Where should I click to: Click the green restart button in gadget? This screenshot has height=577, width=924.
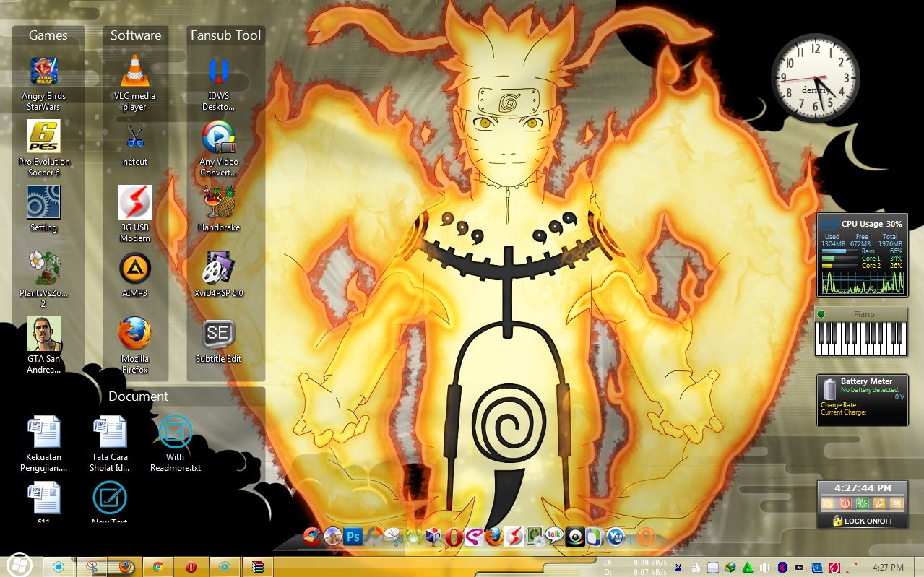tap(862, 503)
